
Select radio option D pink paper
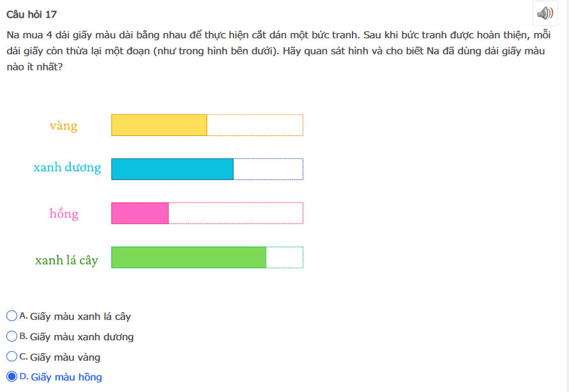tap(11, 377)
